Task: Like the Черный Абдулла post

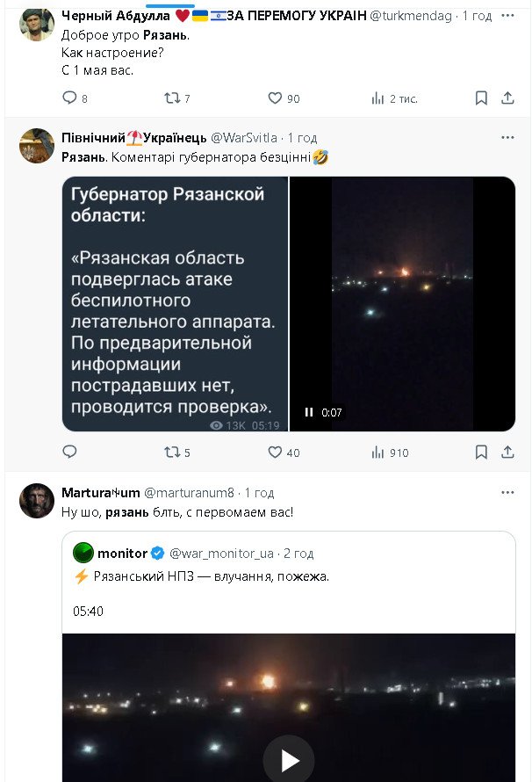Action: [275, 98]
